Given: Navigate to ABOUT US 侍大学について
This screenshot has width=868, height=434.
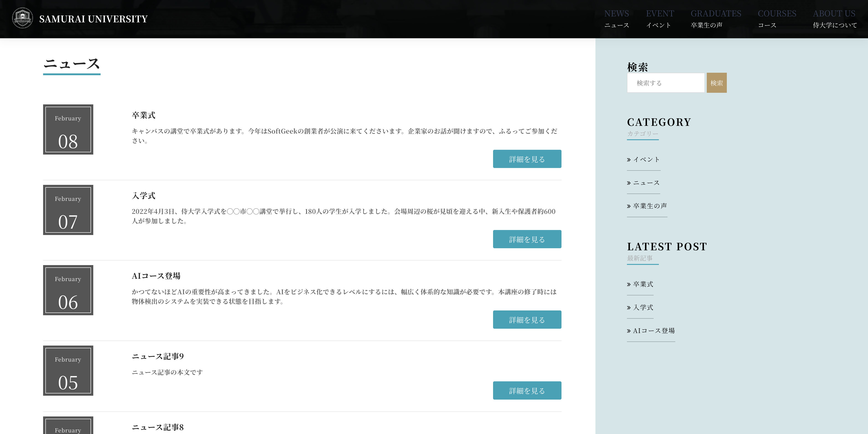Looking at the screenshot, I should (x=835, y=19).
